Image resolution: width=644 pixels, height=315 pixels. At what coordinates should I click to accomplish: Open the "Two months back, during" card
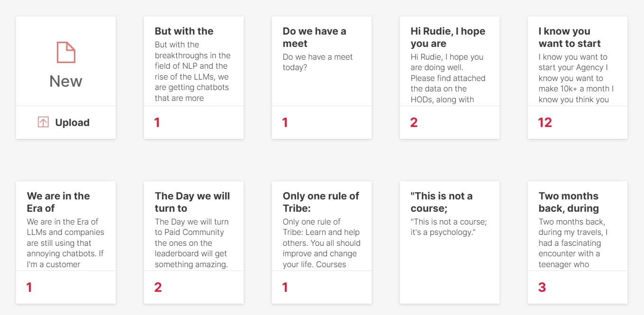coord(569,202)
